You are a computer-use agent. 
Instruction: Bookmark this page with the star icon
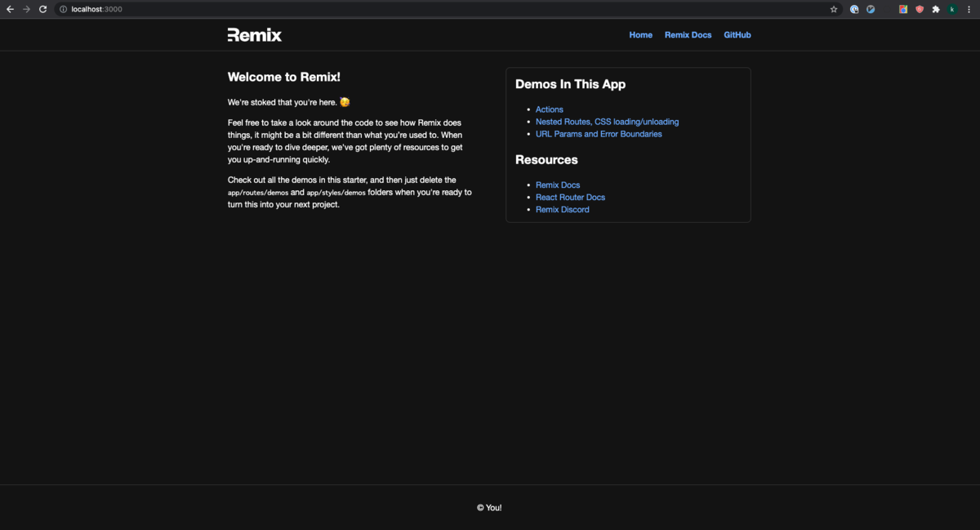coord(834,9)
